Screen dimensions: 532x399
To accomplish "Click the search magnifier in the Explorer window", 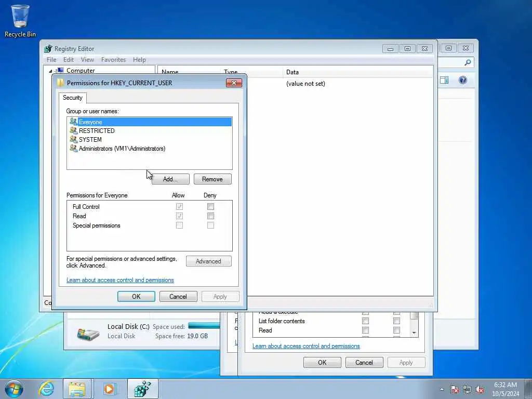I will tap(468, 62).
